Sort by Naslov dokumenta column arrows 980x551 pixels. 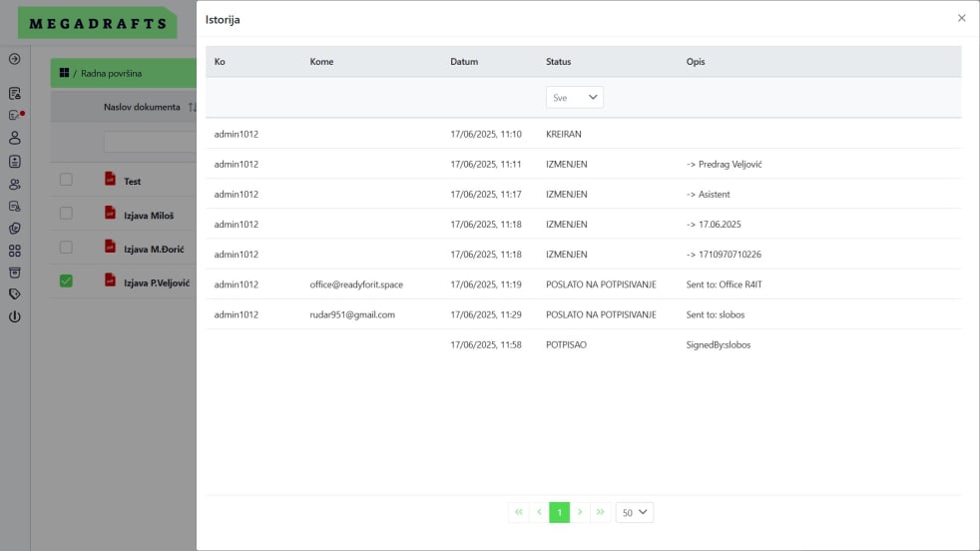[191, 107]
